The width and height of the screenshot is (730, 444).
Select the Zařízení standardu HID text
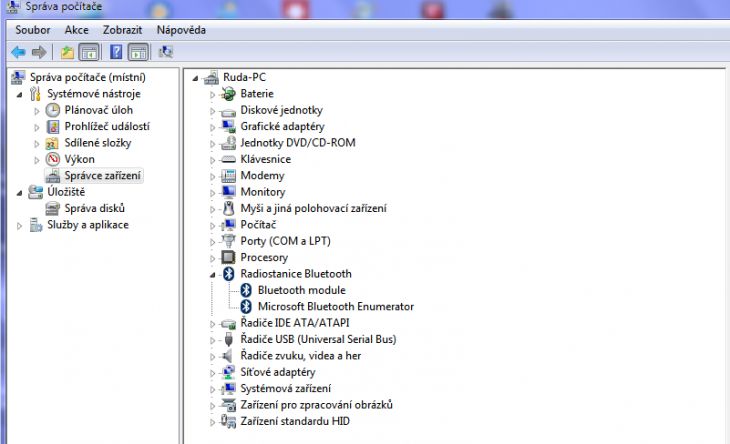click(295, 421)
